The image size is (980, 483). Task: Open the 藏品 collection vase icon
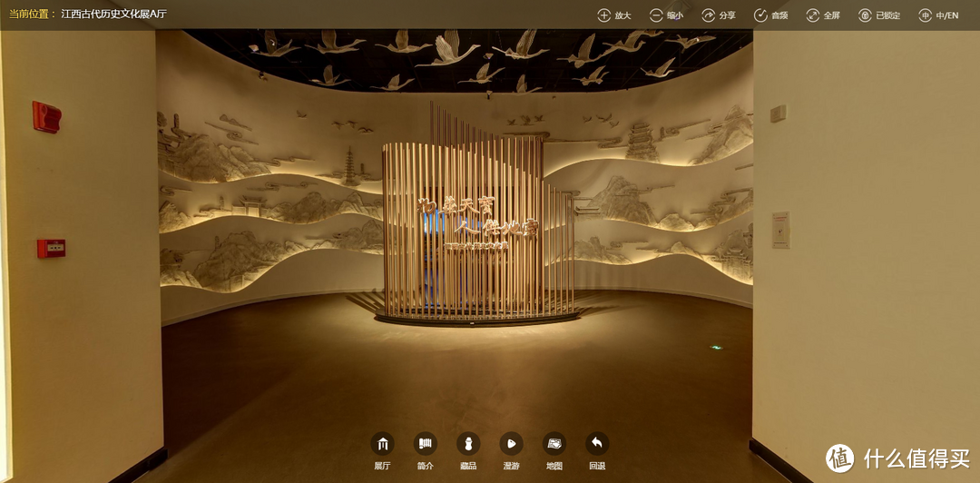468,443
